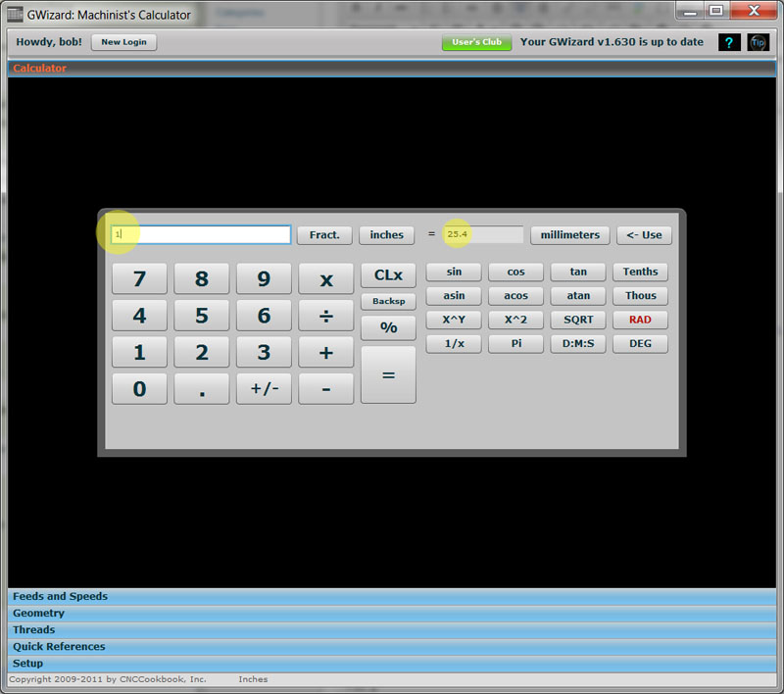
Task: Click the GWizard title bar application icon
Action: pos(14,14)
